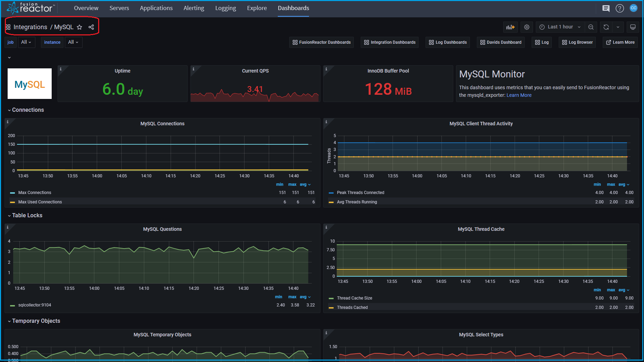This screenshot has width=644, height=362.
Task: Show info for MySQL Connections panel
Action: pos(8,122)
